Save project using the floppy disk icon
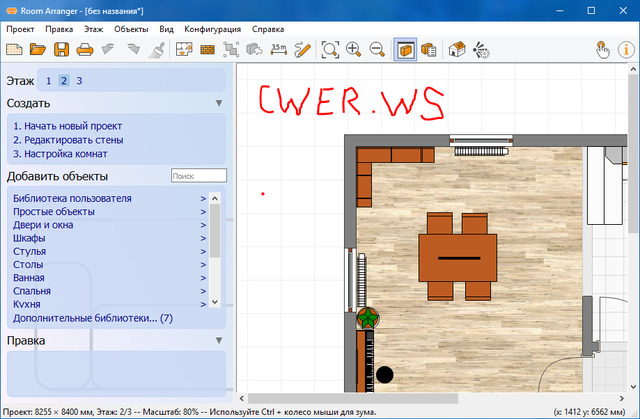Image resolution: width=640 pixels, height=419 pixels. [x=61, y=49]
